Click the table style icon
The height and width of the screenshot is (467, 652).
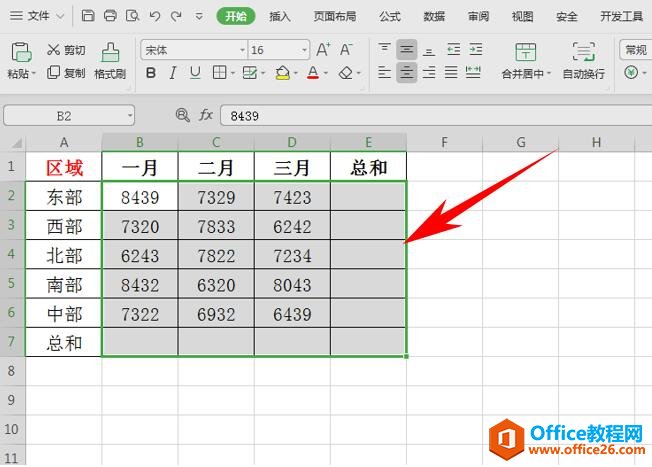pos(249,73)
